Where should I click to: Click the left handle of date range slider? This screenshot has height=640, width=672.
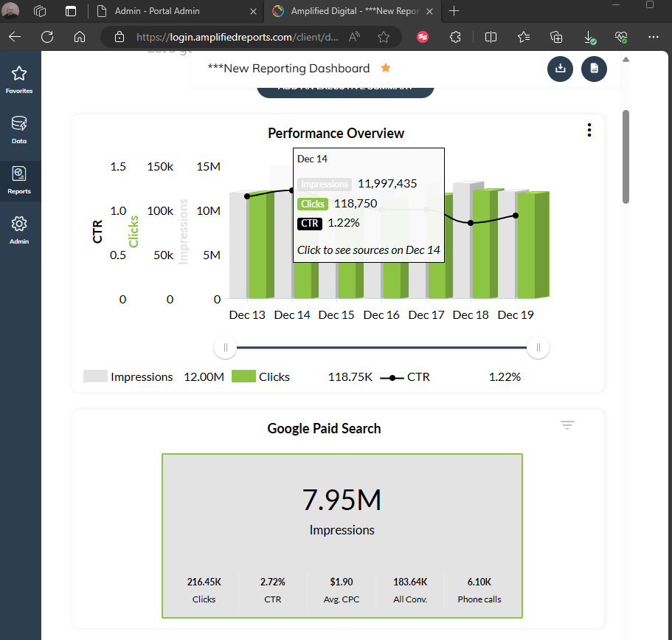(x=226, y=347)
